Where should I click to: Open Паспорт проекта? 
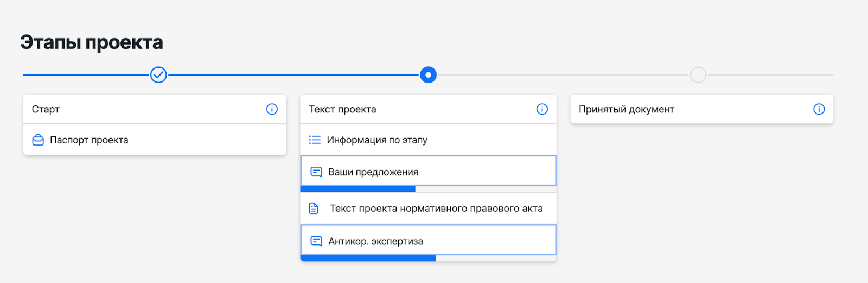click(90, 140)
